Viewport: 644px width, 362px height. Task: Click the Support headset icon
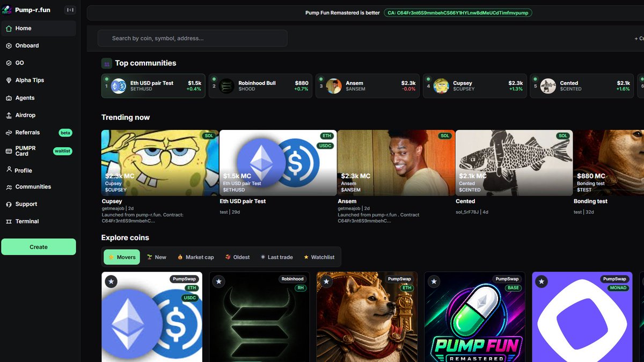(9, 204)
